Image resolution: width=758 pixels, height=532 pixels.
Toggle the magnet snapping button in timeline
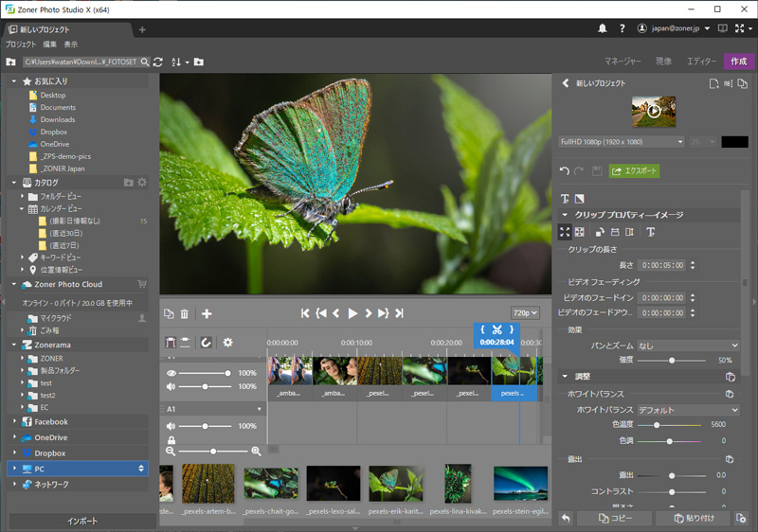[x=206, y=343]
